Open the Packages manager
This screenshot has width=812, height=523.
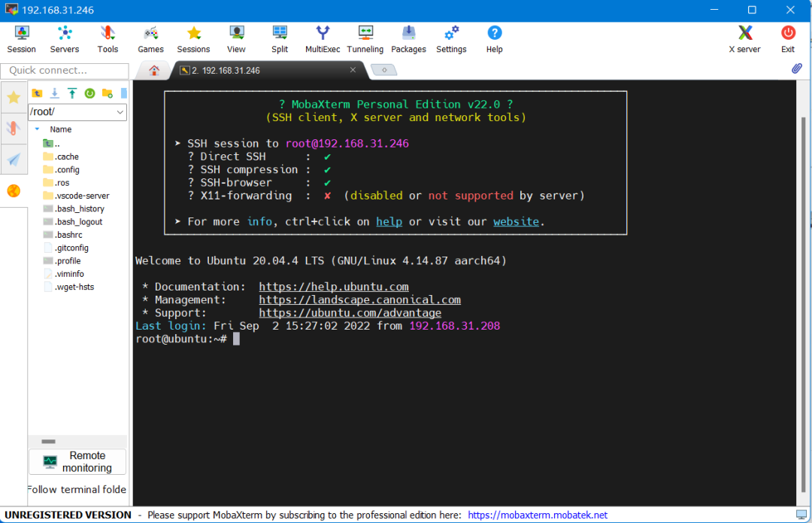tap(408, 39)
